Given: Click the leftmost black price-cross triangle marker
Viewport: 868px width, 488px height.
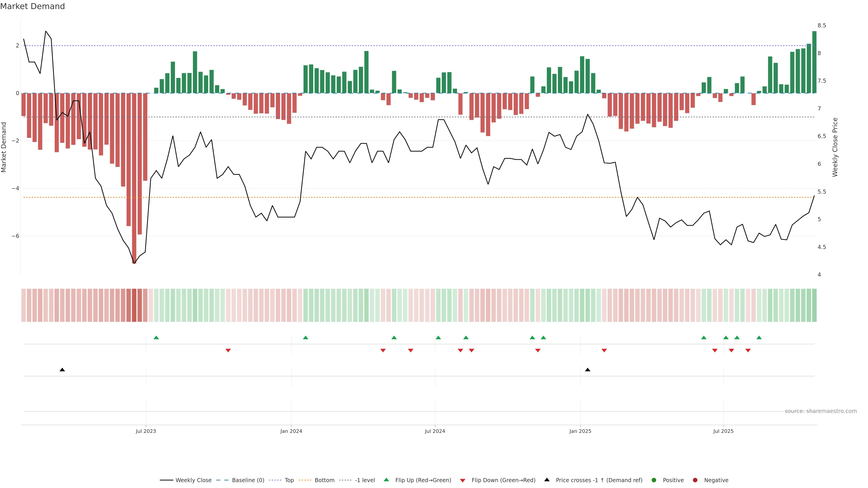Looking at the screenshot, I should (62, 370).
